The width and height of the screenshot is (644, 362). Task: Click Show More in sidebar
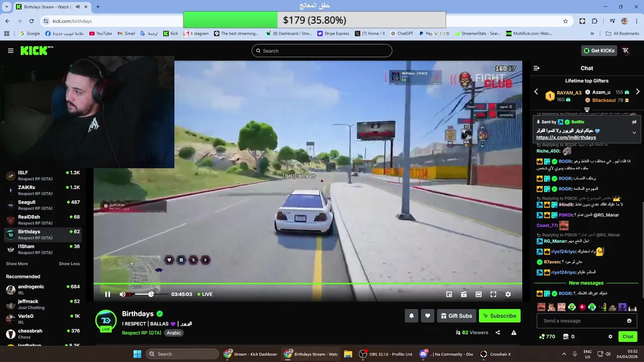[17, 264]
